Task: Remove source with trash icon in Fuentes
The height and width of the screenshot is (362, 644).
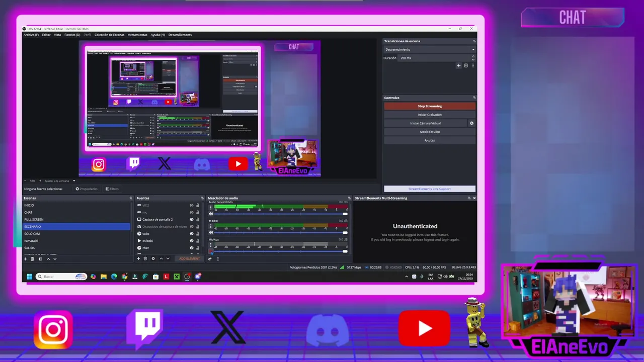Action: click(145, 259)
